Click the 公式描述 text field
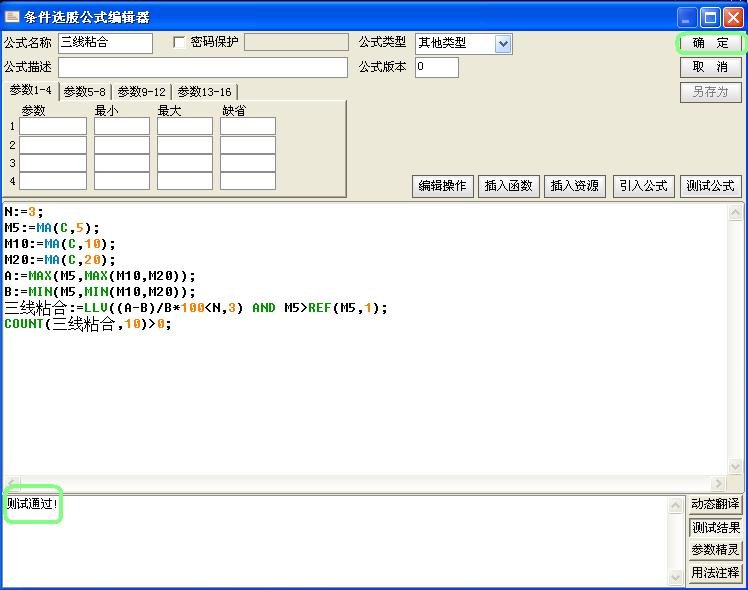Image resolution: width=748 pixels, height=590 pixels. [202, 67]
